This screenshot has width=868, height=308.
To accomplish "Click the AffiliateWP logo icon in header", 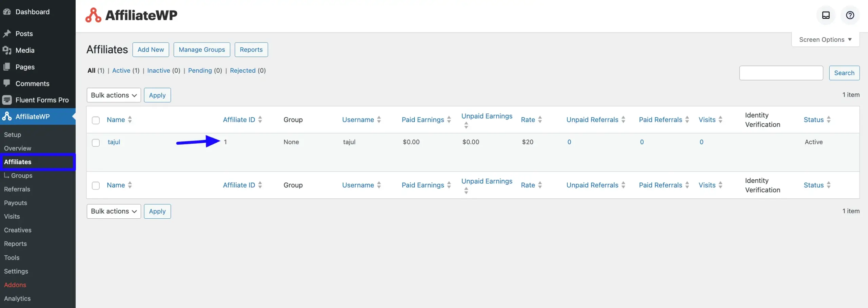I will click(93, 15).
